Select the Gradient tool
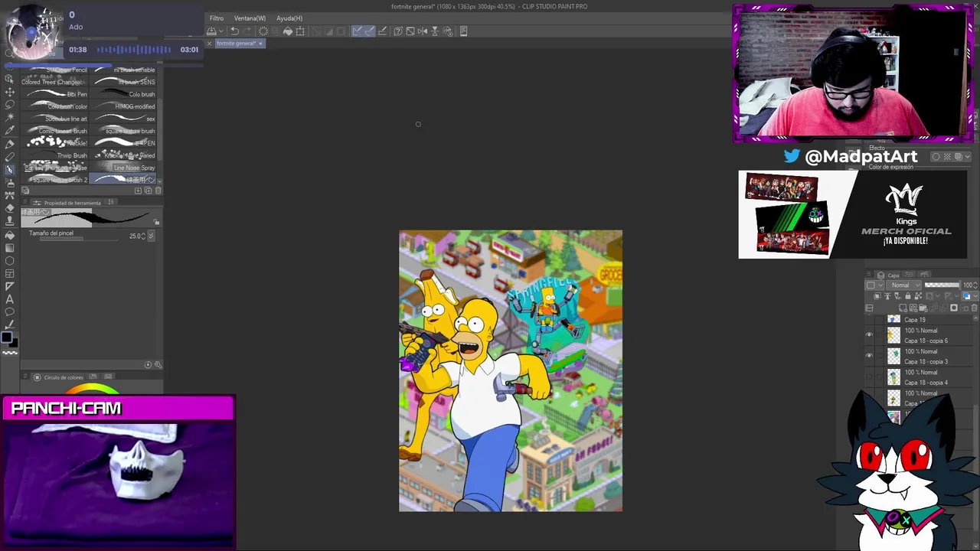The height and width of the screenshot is (551, 980). [x=9, y=247]
